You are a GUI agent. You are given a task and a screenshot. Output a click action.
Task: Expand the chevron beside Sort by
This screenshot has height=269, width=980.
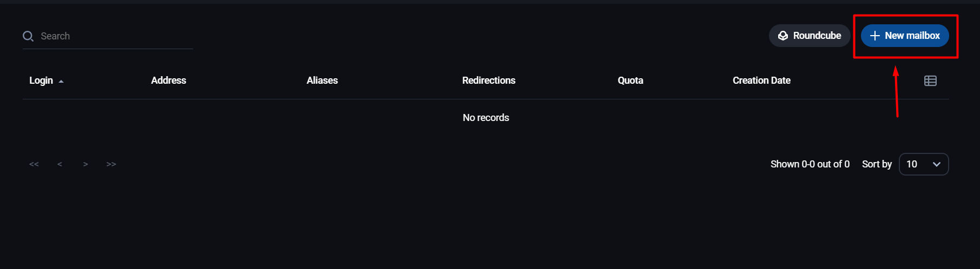pos(937,164)
